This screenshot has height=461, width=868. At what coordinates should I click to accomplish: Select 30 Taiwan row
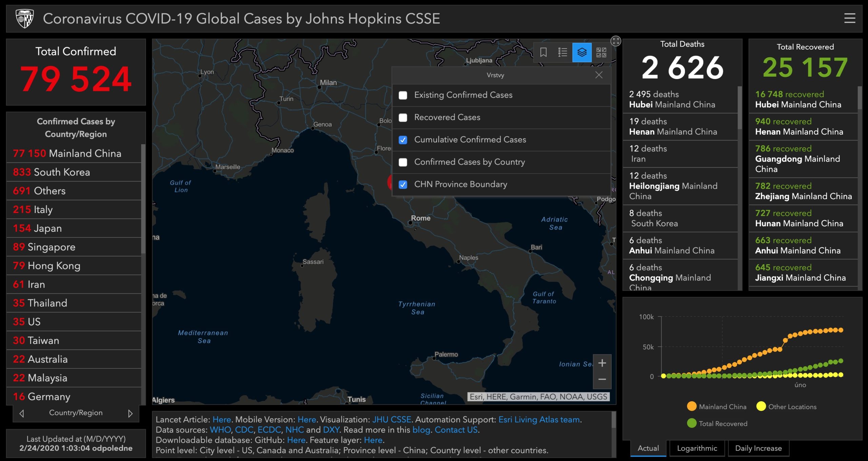tap(74, 340)
